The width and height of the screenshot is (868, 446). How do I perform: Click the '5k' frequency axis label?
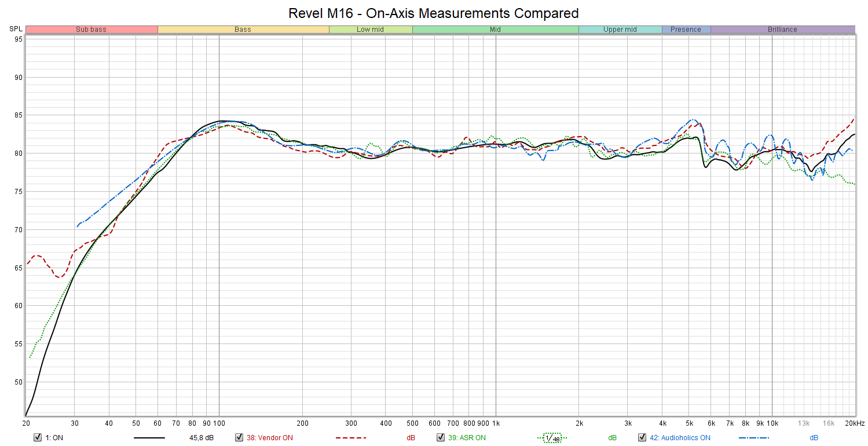point(689,423)
